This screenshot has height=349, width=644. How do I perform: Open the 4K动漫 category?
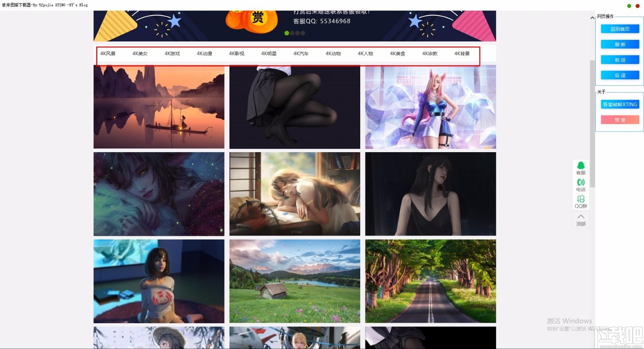point(204,54)
